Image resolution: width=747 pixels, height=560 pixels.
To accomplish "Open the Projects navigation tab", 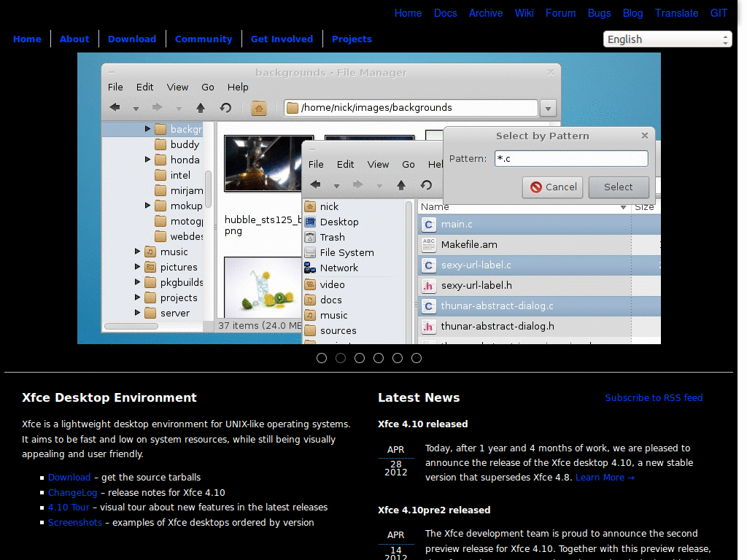I will tap(352, 39).
